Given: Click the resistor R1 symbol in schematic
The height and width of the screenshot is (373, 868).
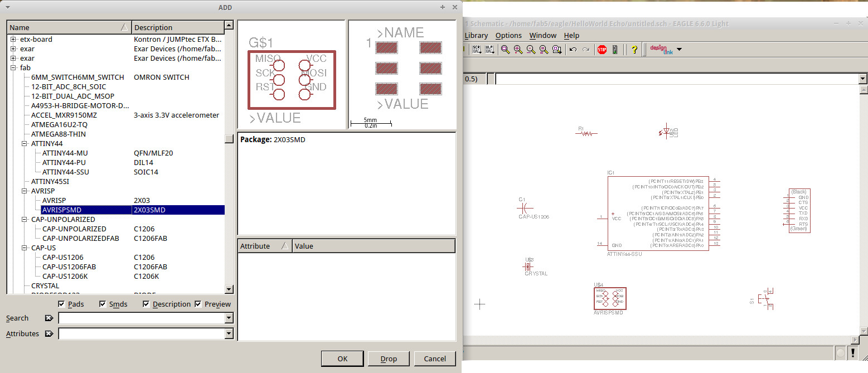Looking at the screenshot, I should pyautogui.click(x=586, y=133).
